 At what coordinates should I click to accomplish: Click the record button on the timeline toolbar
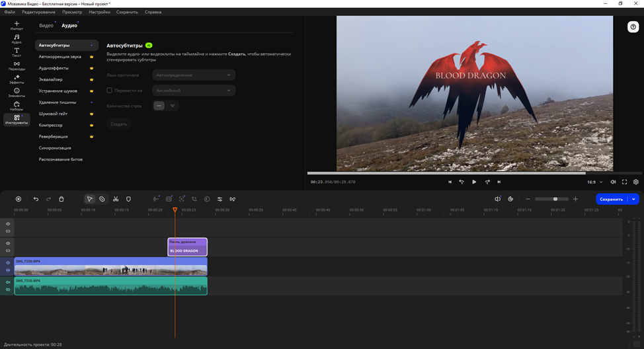tap(18, 199)
